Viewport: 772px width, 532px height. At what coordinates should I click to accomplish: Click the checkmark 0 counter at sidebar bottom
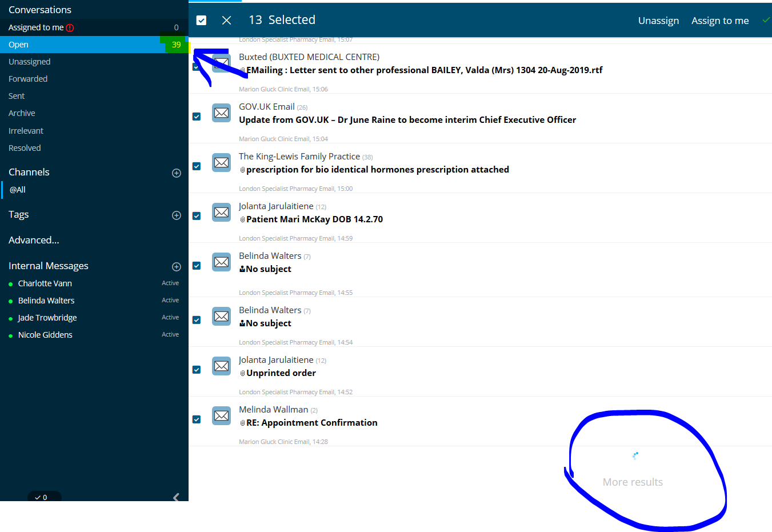pos(44,497)
